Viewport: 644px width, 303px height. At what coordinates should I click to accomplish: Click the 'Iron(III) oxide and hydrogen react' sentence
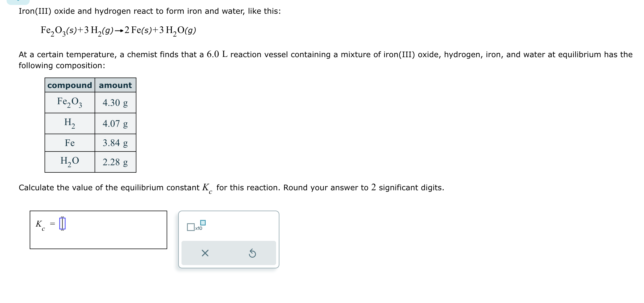pos(150,11)
